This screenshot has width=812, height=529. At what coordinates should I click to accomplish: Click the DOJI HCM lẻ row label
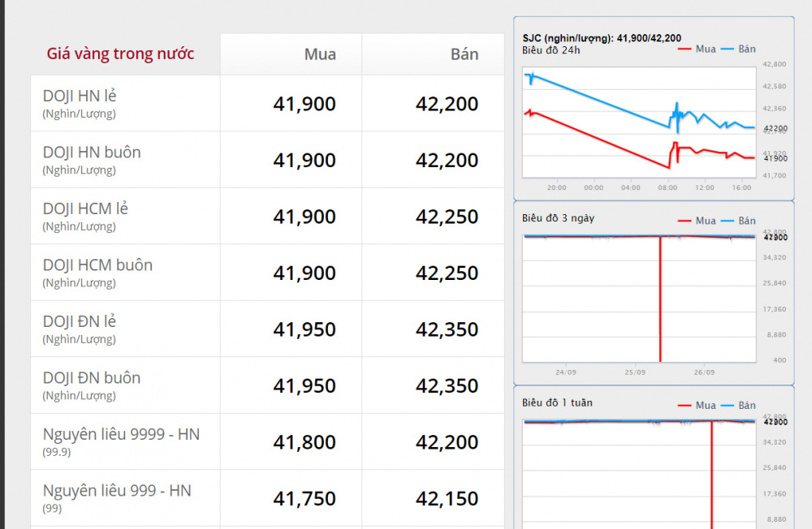(85, 209)
